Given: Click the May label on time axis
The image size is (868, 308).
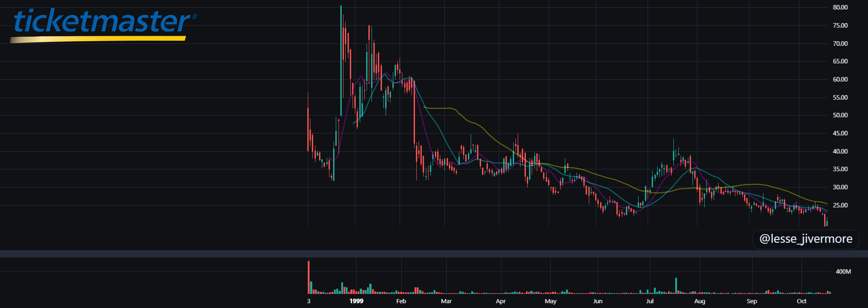Looking at the screenshot, I should (x=550, y=301).
